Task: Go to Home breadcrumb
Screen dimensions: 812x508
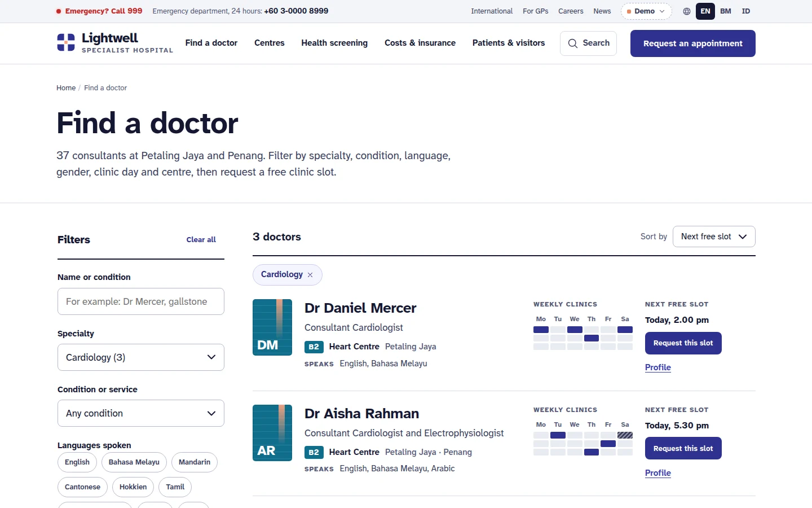Action: (x=66, y=88)
